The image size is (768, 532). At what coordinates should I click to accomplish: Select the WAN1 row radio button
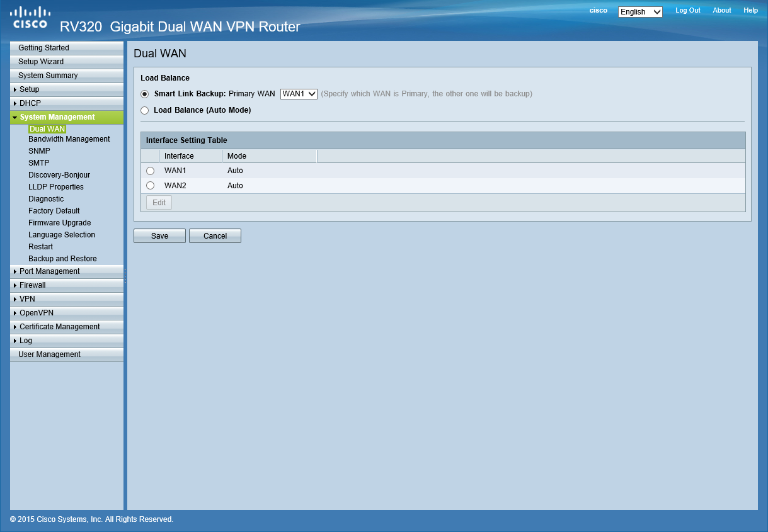click(150, 171)
